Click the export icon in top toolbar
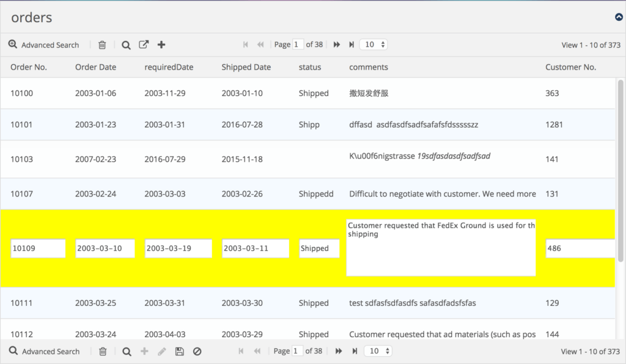Image resolution: width=626 pixels, height=364 pixels. pos(144,45)
